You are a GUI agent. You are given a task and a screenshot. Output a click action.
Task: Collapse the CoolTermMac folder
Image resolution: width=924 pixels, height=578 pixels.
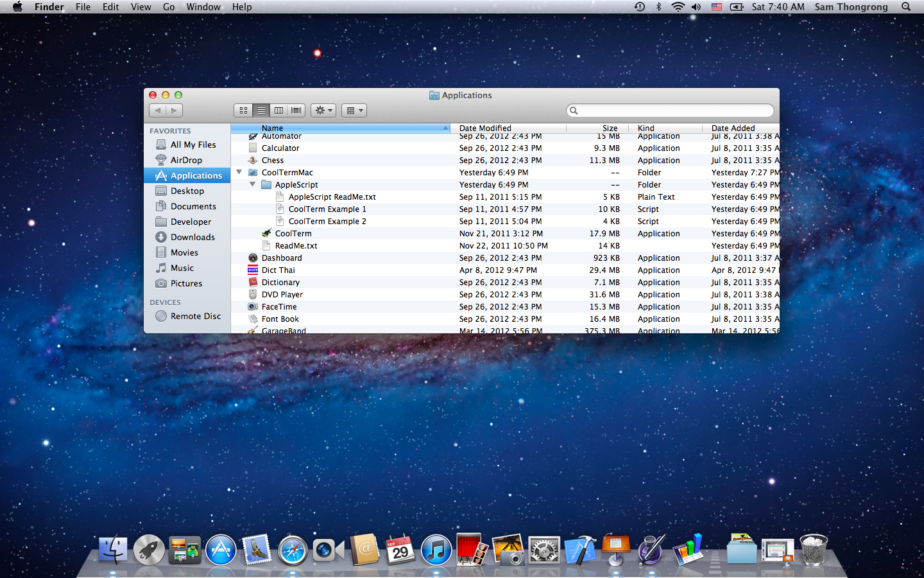[239, 172]
